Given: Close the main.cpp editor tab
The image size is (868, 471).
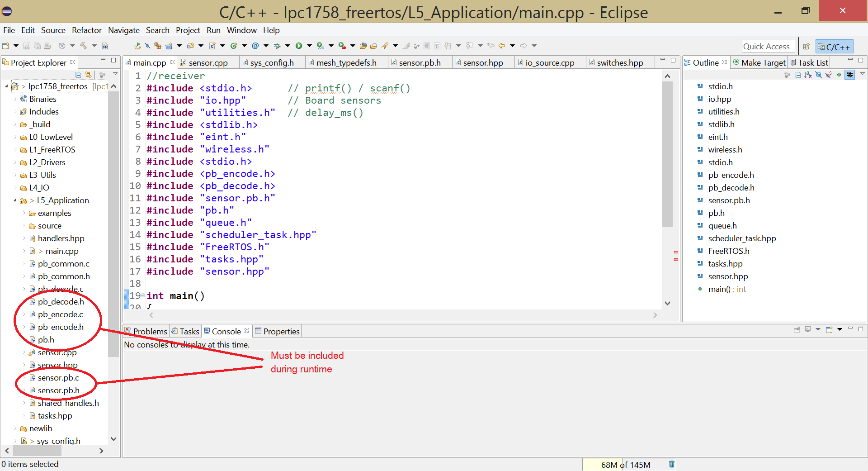Looking at the screenshot, I should (x=172, y=62).
